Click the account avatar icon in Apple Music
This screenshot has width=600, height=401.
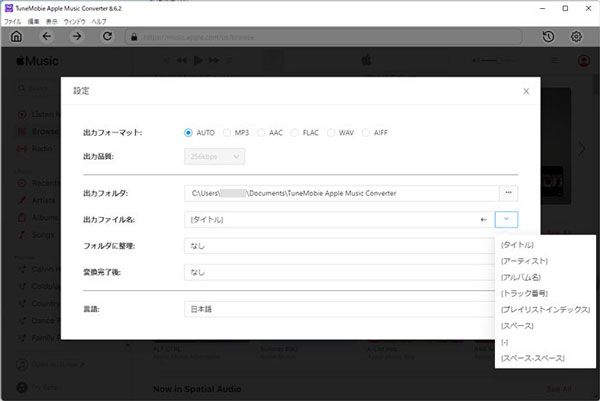click(x=584, y=60)
